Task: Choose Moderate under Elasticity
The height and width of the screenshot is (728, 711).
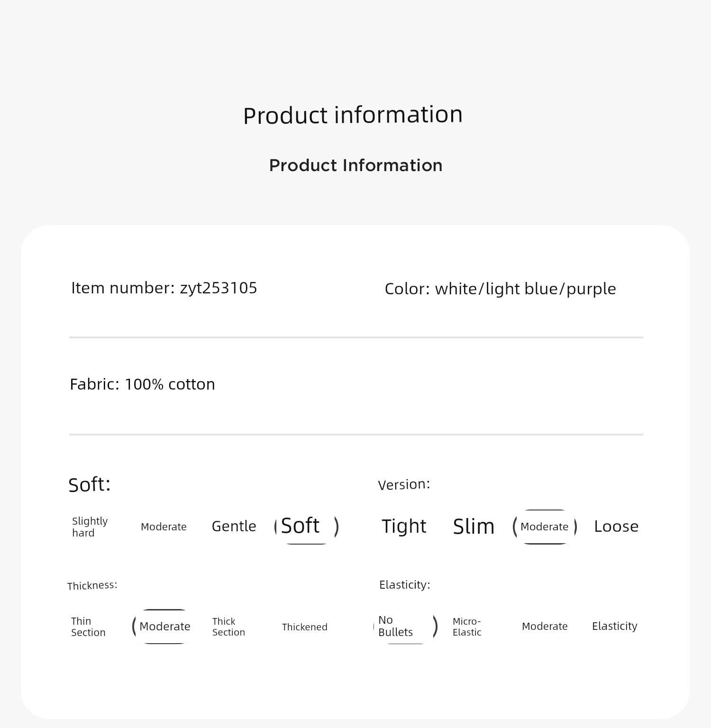Action: click(545, 626)
